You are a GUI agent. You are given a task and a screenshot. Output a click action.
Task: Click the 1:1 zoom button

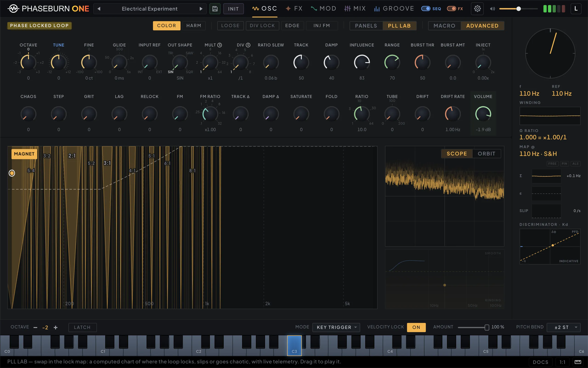pyautogui.click(x=562, y=362)
